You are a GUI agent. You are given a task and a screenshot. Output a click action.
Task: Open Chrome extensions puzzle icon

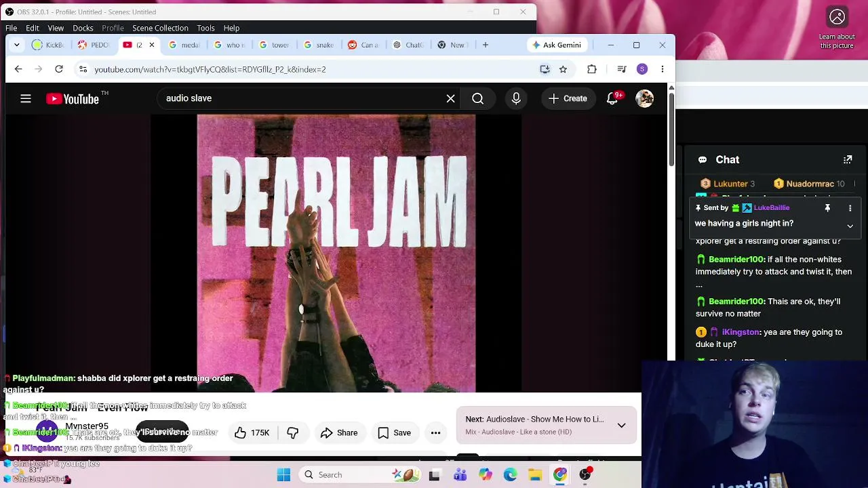pyautogui.click(x=592, y=69)
